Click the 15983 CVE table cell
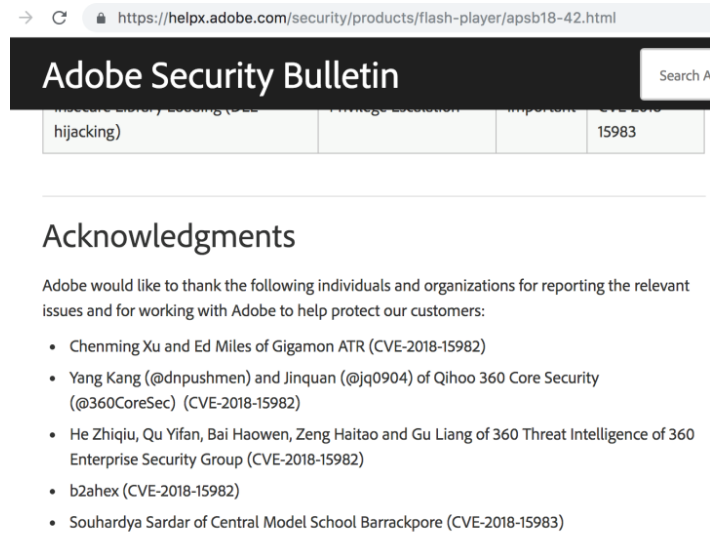This screenshot has height=547, width=715. 645,131
